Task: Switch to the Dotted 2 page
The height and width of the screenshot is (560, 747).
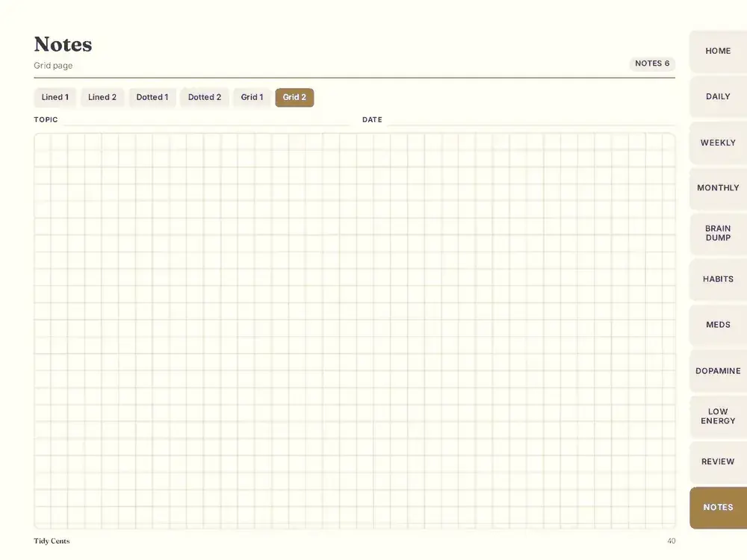Action: [205, 97]
